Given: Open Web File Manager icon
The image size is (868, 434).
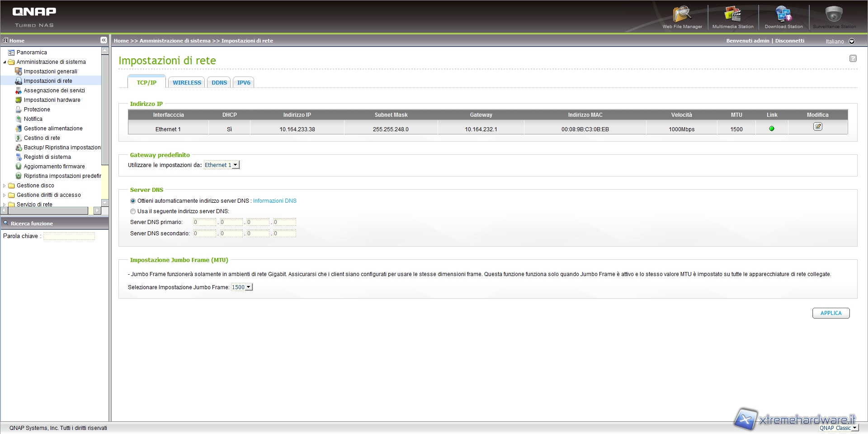Looking at the screenshot, I should pyautogui.click(x=682, y=16).
